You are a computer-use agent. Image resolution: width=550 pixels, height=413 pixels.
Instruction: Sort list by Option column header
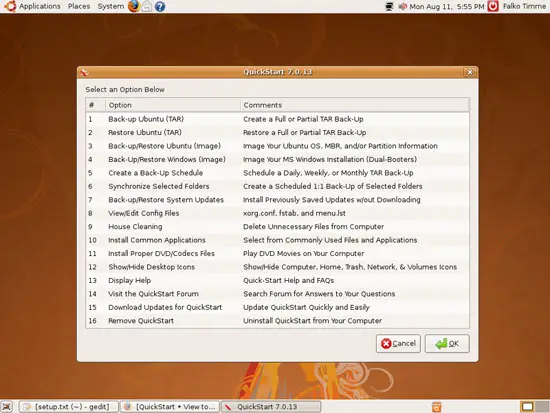[173, 105]
